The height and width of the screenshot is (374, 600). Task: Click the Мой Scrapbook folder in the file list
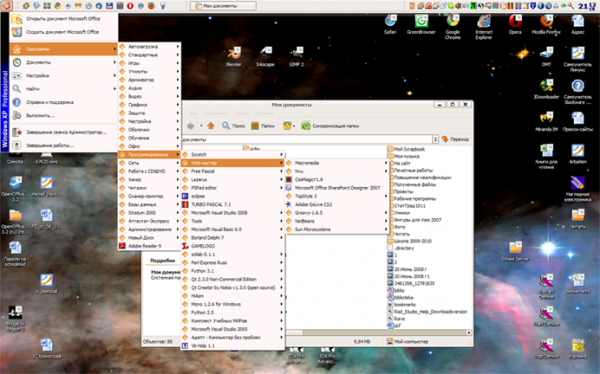[x=406, y=149]
